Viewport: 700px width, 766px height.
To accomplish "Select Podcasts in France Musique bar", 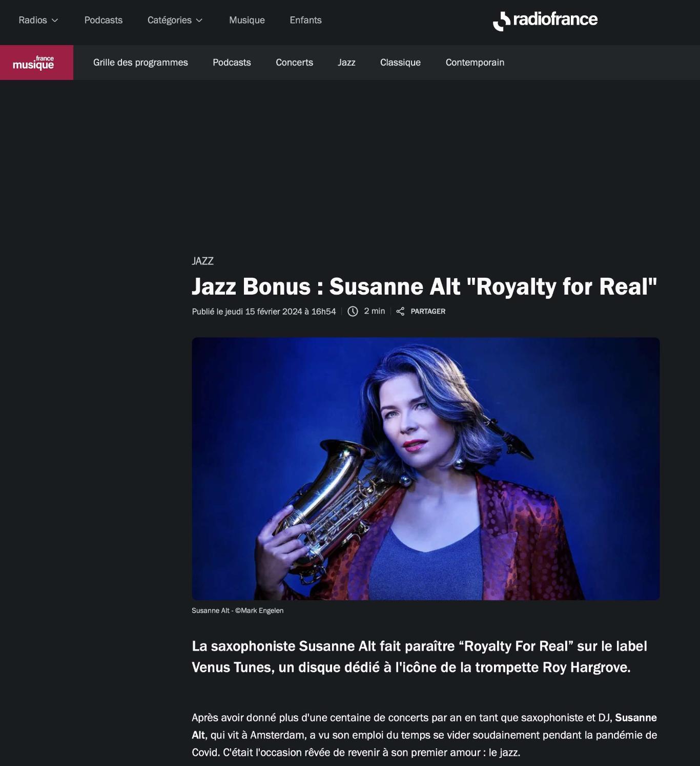I will pos(232,63).
